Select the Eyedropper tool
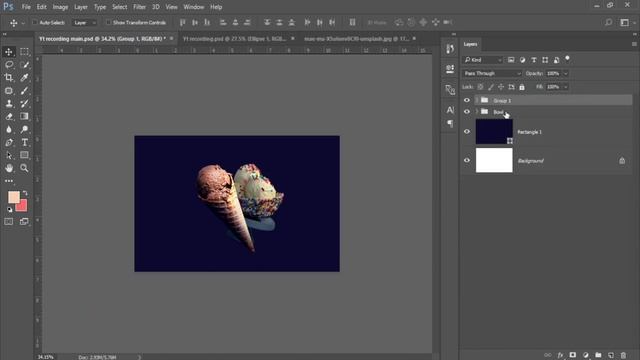The image size is (640, 360). (x=24, y=78)
